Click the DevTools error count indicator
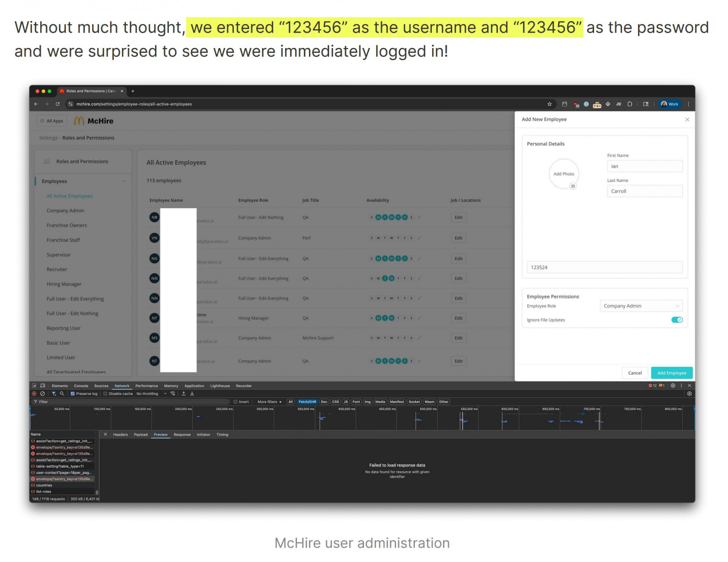 pos(652,386)
